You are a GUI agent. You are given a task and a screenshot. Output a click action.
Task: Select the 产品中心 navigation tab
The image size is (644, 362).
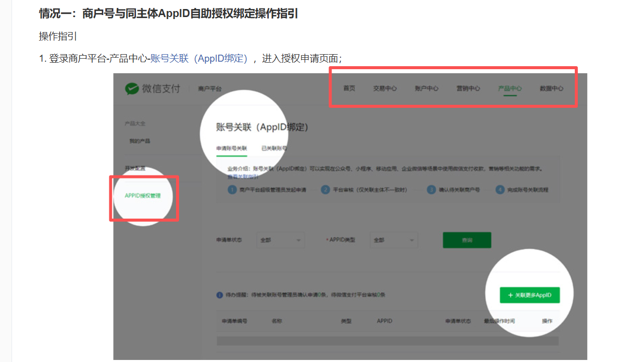[510, 88]
